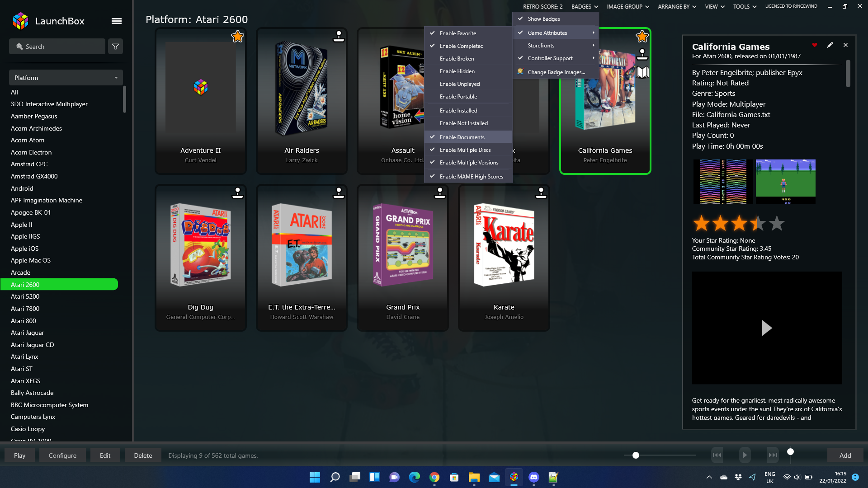Screen dimensions: 868x488
Task: Toggle Enable MAME High Scores badge
Action: click(468, 177)
